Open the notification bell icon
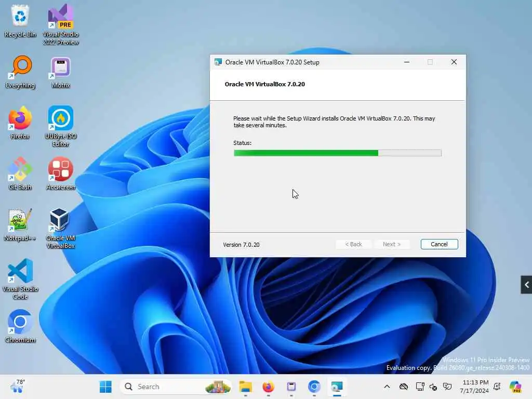 click(x=497, y=387)
